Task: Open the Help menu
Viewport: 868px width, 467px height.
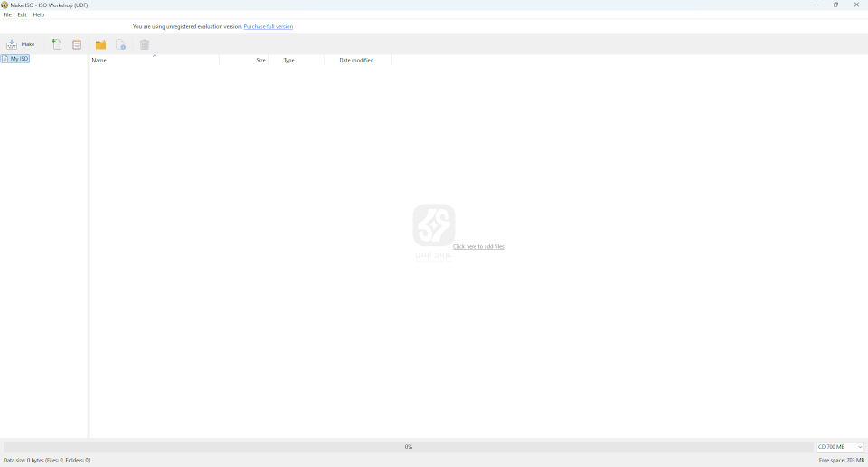Action: [39, 15]
